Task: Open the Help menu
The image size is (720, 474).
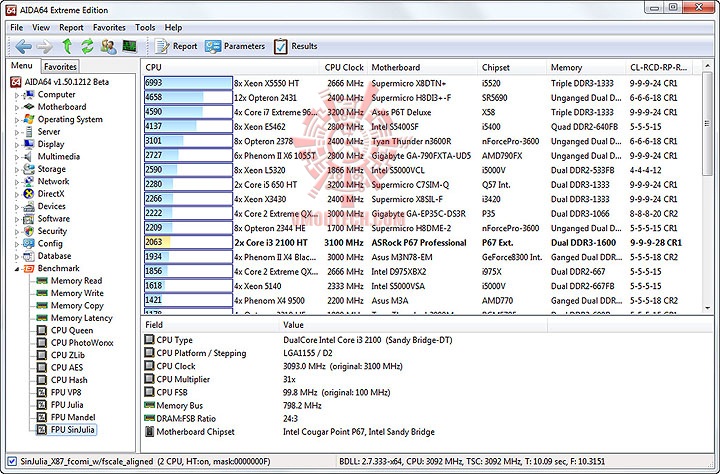Action: 173,28
